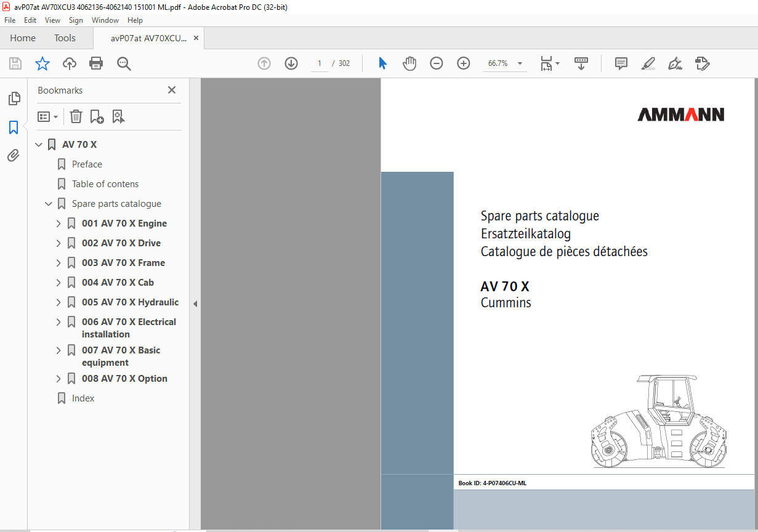The height and width of the screenshot is (532, 758).
Task: Expand 001 AV 70 X Engine
Action: pyautogui.click(x=58, y=224)
